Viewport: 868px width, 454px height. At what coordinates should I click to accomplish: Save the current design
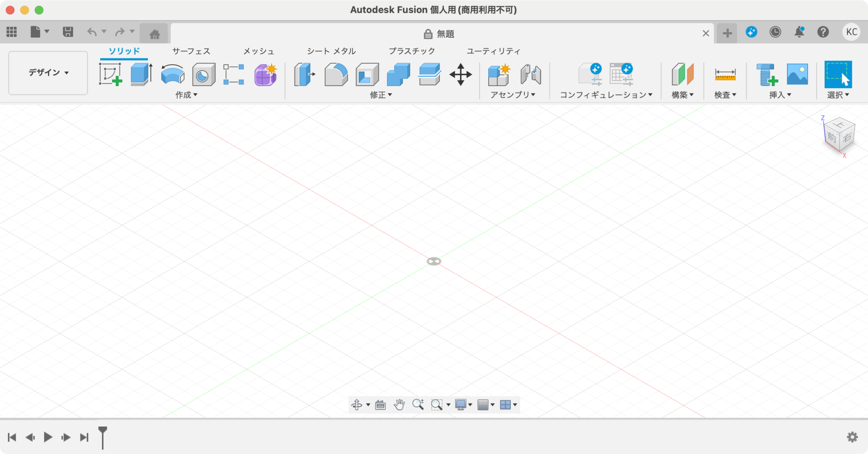tap(68, 32)
